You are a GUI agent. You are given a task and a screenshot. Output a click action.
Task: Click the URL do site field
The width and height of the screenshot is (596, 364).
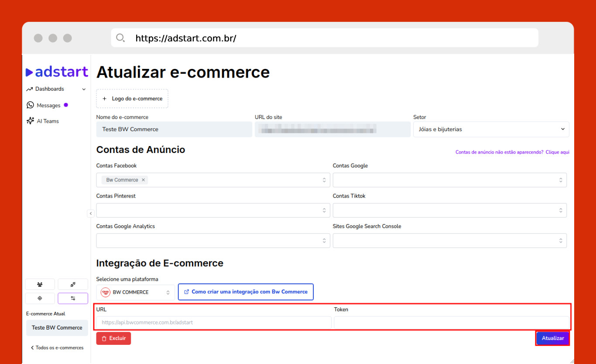tap(332, 129)
